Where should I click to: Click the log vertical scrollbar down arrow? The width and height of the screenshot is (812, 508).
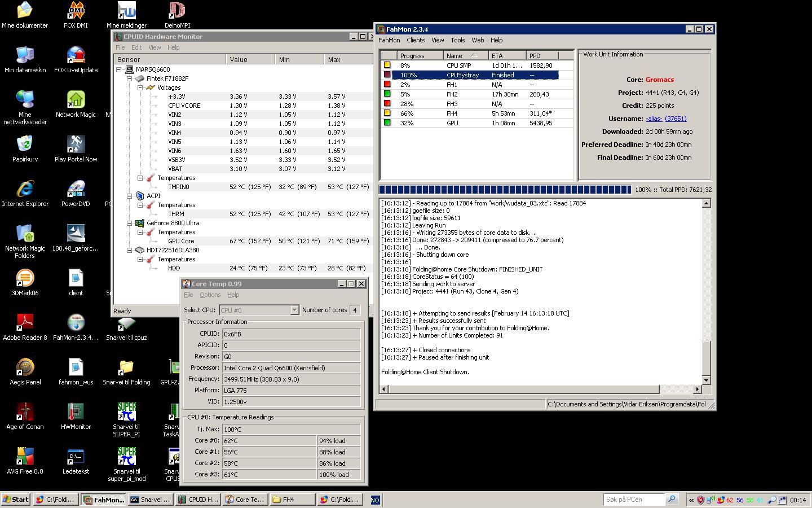point(706,380)
